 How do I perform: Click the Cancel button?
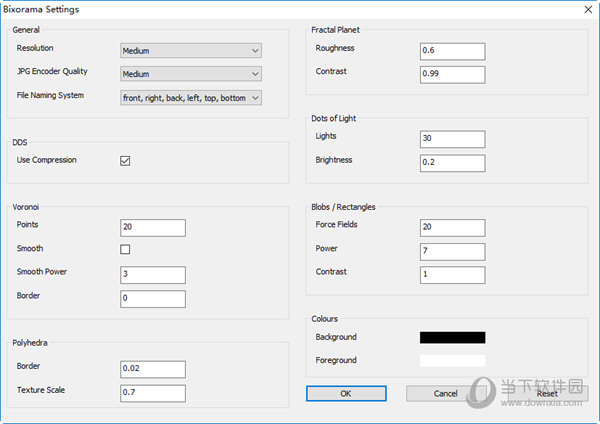(x=446, y=393)
